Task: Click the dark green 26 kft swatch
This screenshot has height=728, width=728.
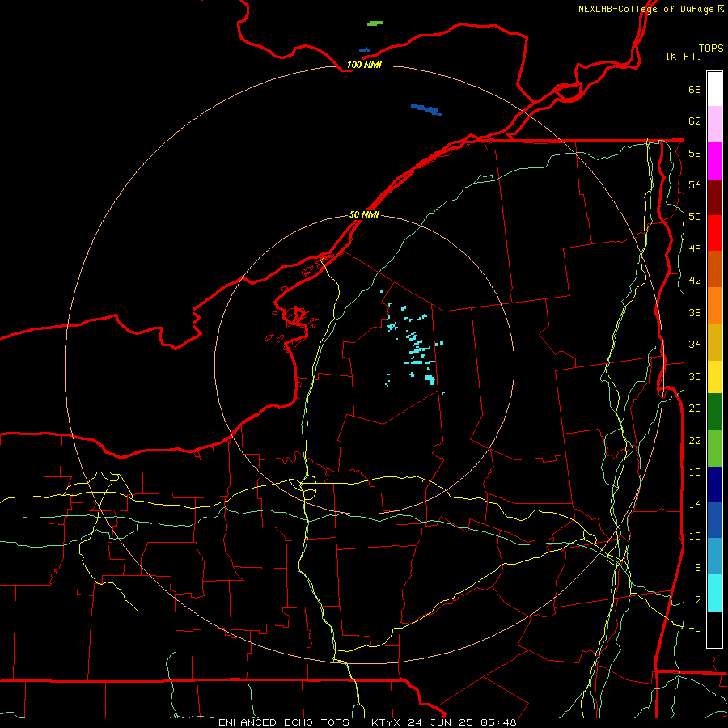Action: [x=714, y=412]
